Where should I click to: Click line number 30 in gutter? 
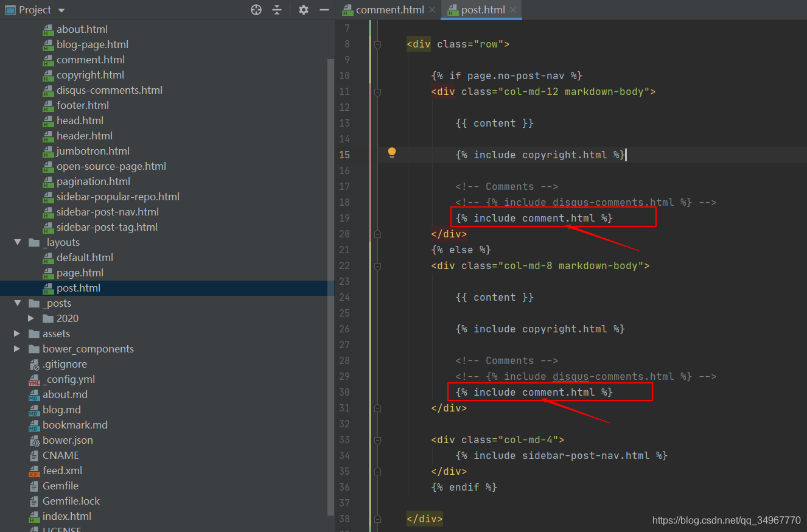[344, 392]
